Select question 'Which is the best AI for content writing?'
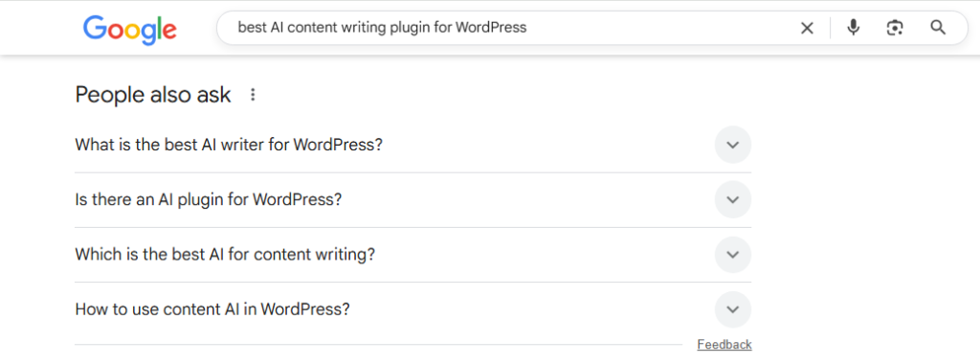 point(225,255)
